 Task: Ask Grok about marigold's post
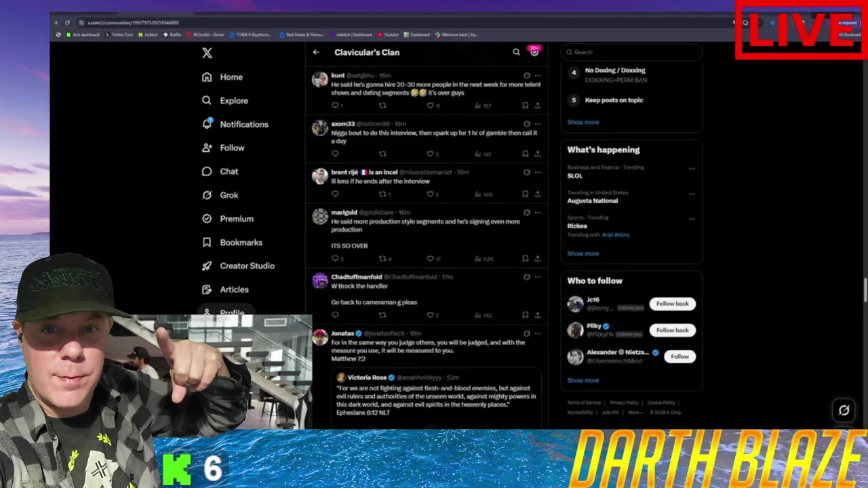pos(527,213)
